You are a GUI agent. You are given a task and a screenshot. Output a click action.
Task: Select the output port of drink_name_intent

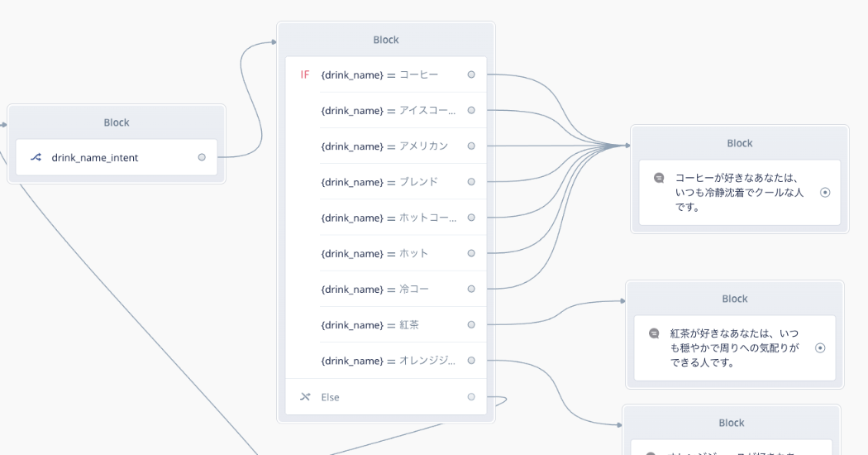(202, 157)
